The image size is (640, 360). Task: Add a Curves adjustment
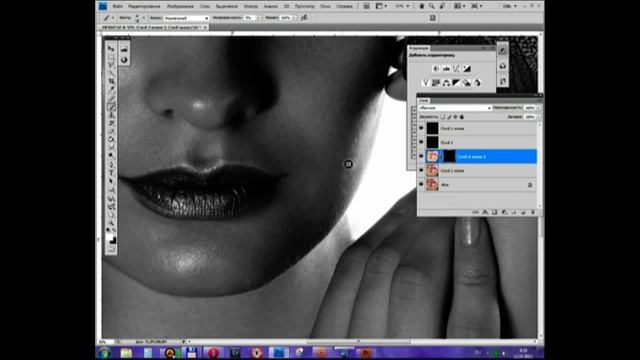456,69
